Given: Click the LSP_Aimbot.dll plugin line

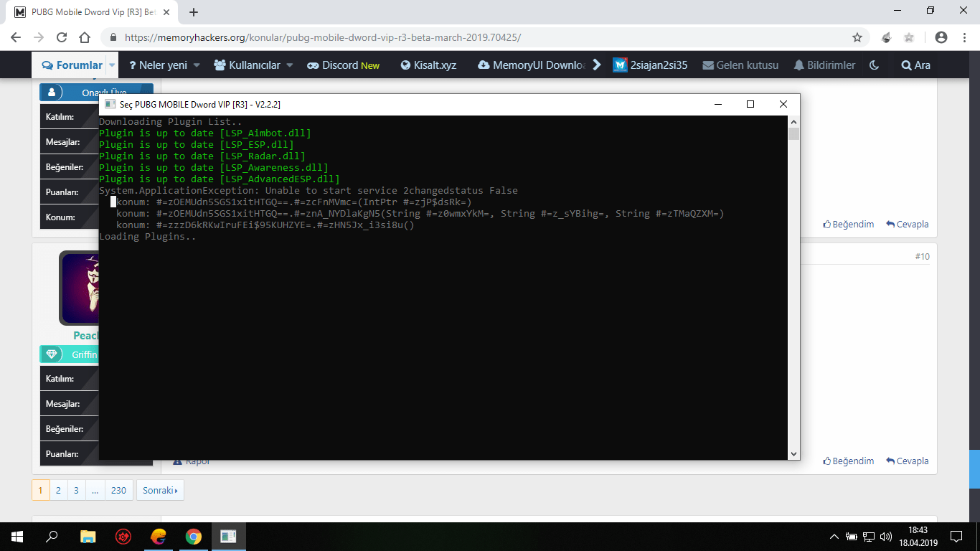Looking at the screenshot, I should click(205, 133).
